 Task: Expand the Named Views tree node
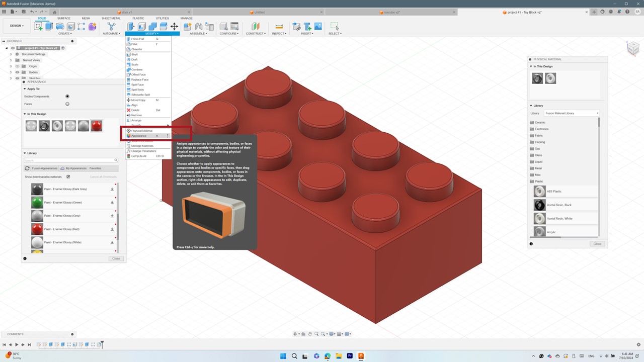(11, 60)
